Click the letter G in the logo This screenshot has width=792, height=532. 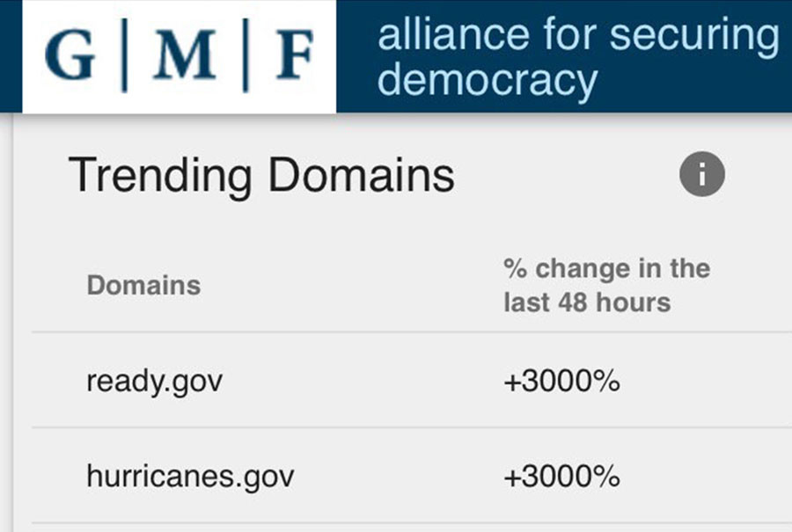70,55
